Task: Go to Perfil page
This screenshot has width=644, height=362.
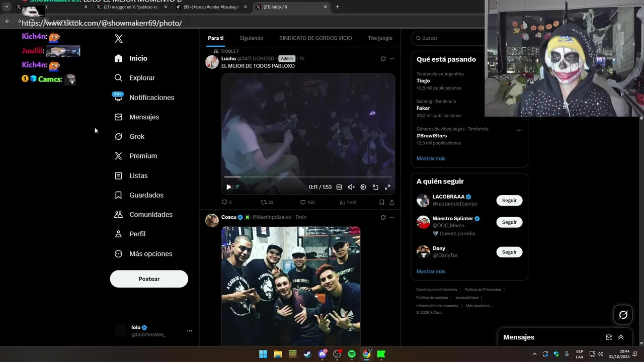Action: (130, 234)
